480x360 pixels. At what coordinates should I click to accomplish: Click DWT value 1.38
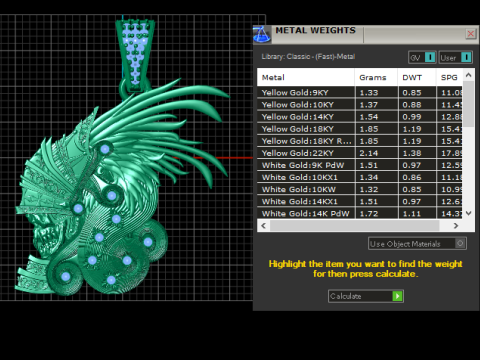pos(412,153)
